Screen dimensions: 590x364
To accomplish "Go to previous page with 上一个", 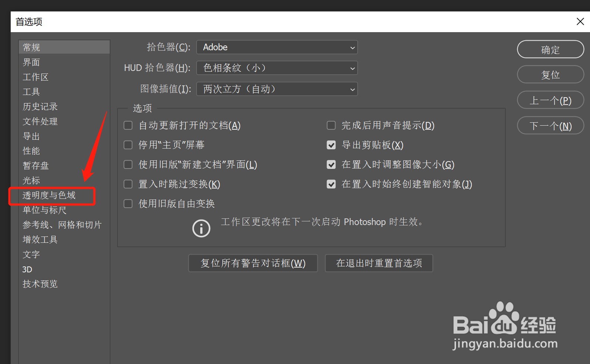I will pyautogui.click(x=550, y=100).
